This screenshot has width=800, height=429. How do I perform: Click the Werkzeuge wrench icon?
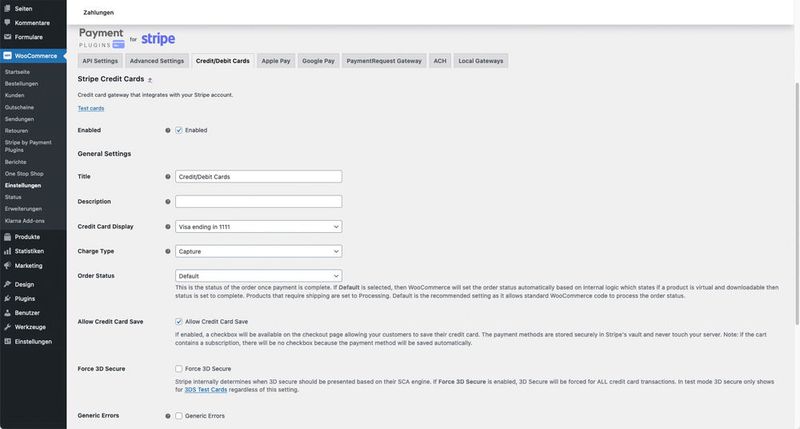7,327
